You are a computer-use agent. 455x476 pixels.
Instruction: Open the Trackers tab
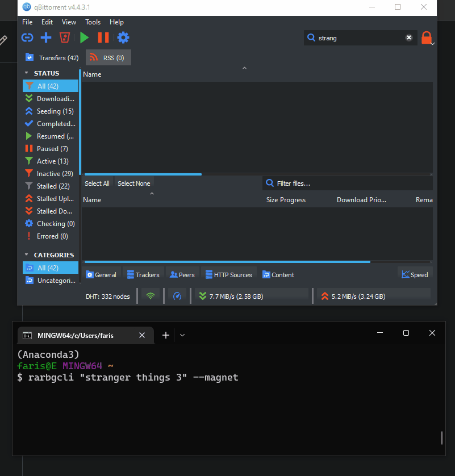click(143, 275)
